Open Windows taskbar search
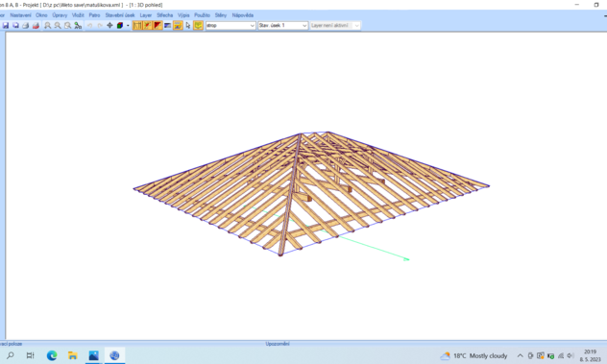 pos(11,355)
